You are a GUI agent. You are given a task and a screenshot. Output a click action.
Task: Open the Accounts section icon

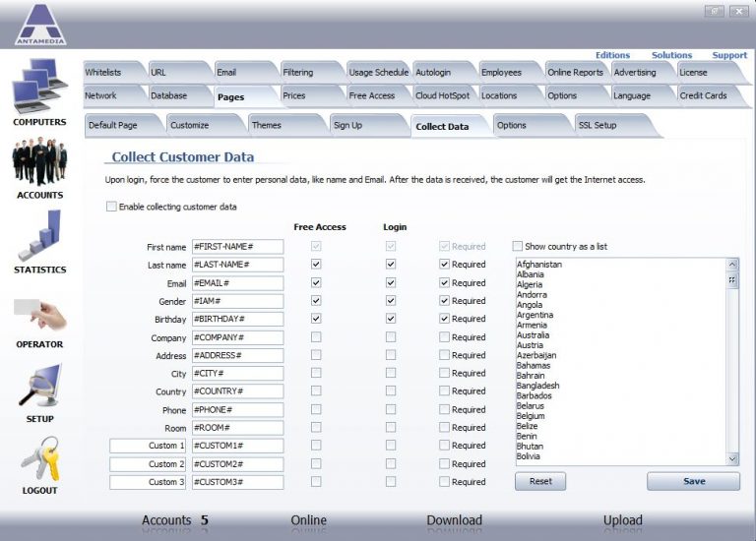coord(40,161)
